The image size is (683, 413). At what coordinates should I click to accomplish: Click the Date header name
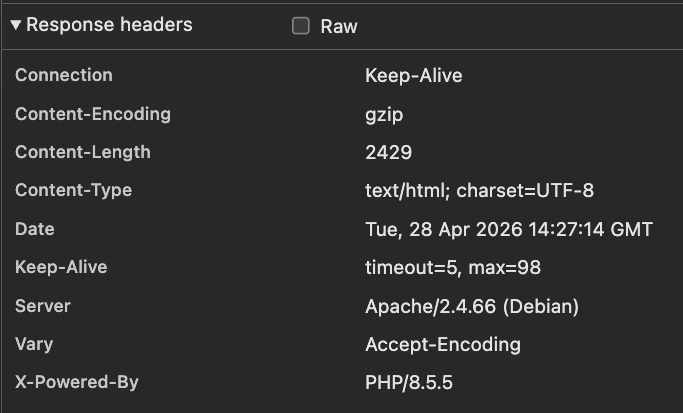(35, 229)
